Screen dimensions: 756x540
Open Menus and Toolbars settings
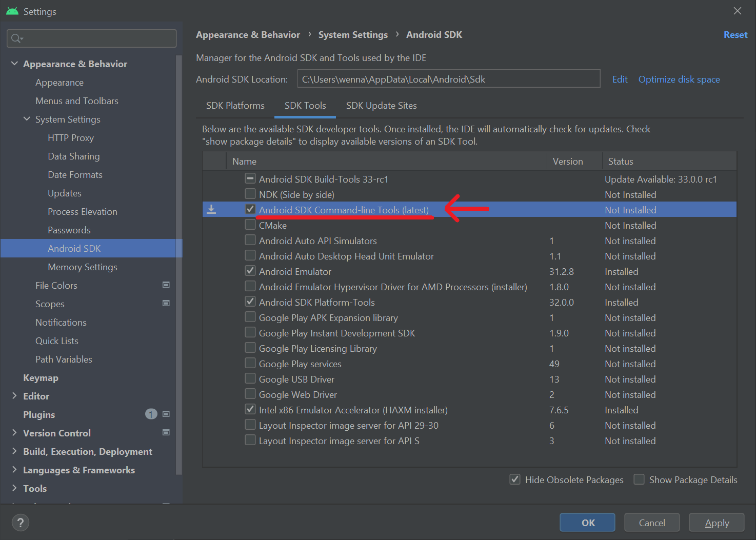click(x=77, y=101)
